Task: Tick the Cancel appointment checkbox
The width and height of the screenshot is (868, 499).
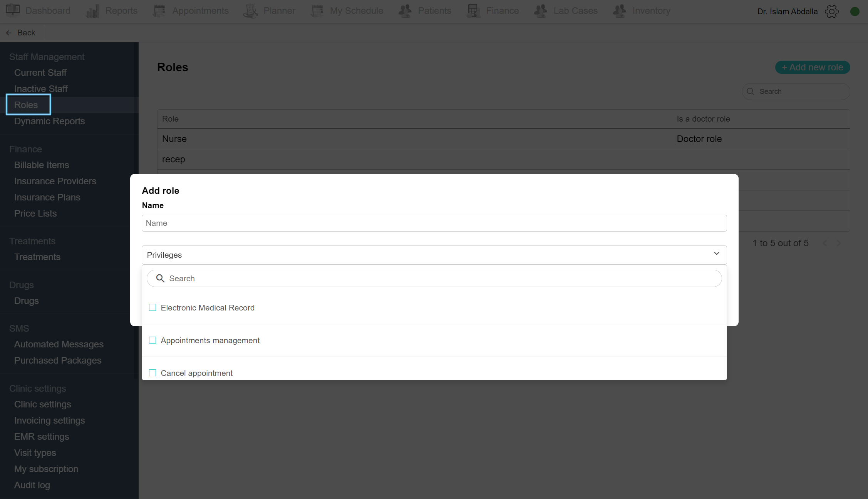Action: pos(152,373)
